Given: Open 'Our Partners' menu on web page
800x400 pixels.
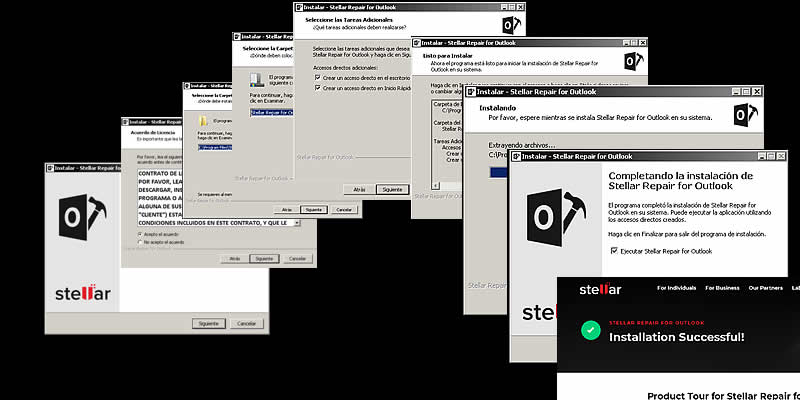Looking at the screenshot, I should click(x=766, y=288).
